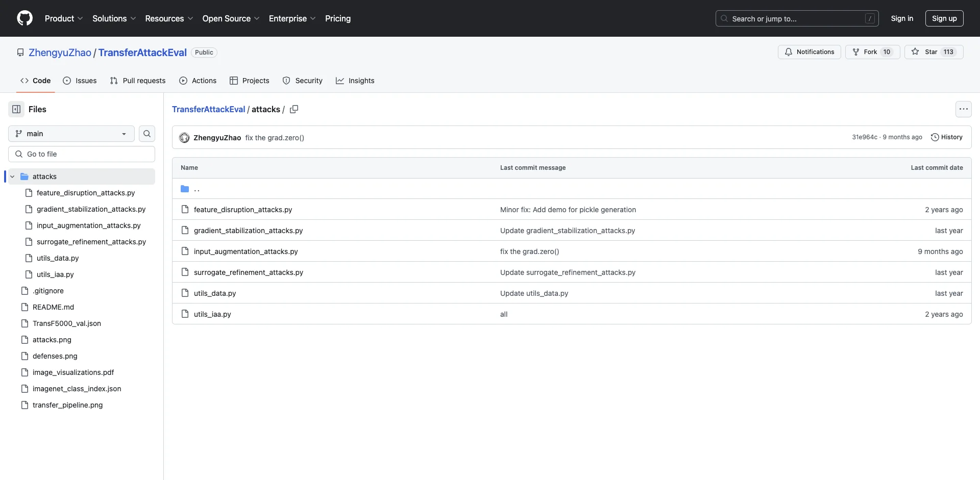The image size is (980, 480).
Task: Click the ZhengyuZhao avatar in commit bar
Action: pyautogui.click(x=184, y=138)
